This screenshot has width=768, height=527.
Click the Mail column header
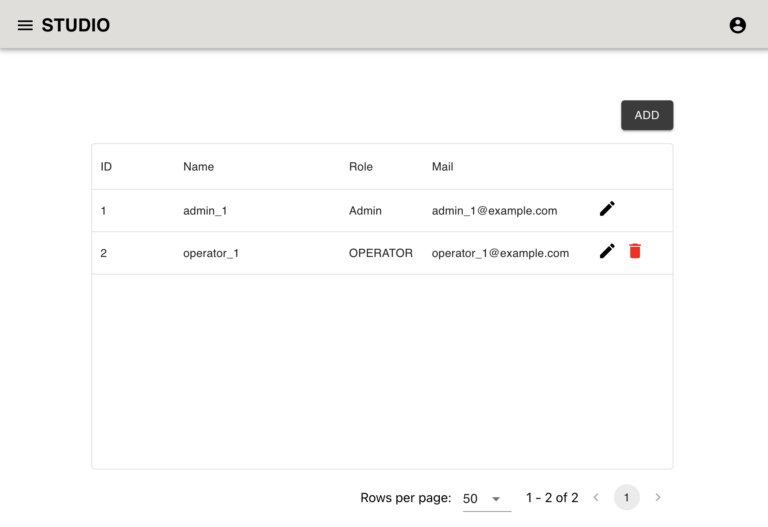point(442,167)
